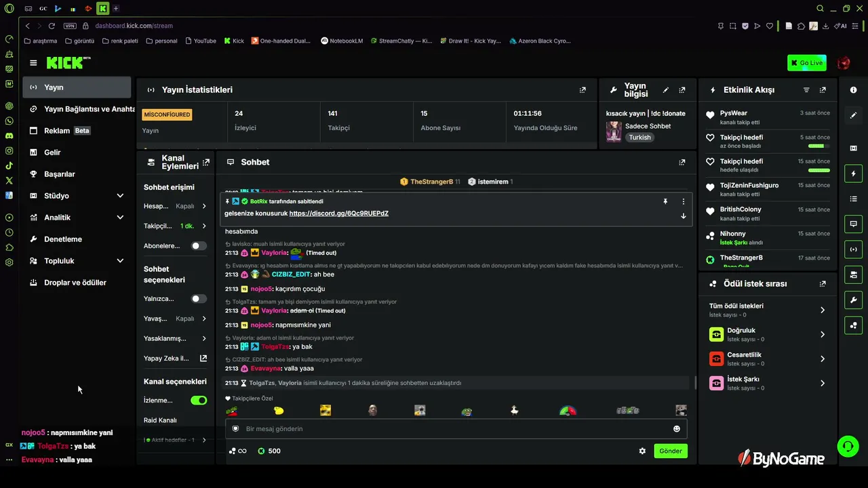
Task: Select Yayın in the sidebar
Action: (x=77, y=87)
